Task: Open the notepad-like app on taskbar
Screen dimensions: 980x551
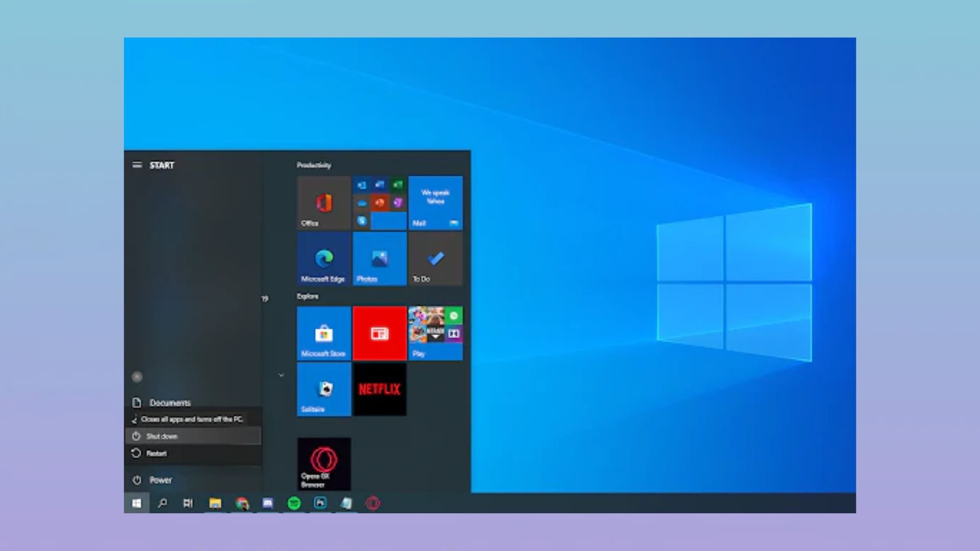Action: [x=347, y=504]
